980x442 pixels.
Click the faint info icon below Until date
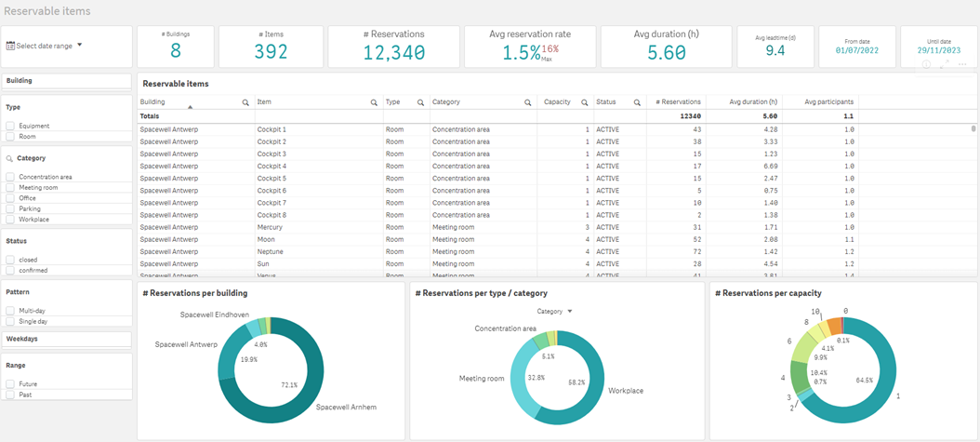[926, 64]
